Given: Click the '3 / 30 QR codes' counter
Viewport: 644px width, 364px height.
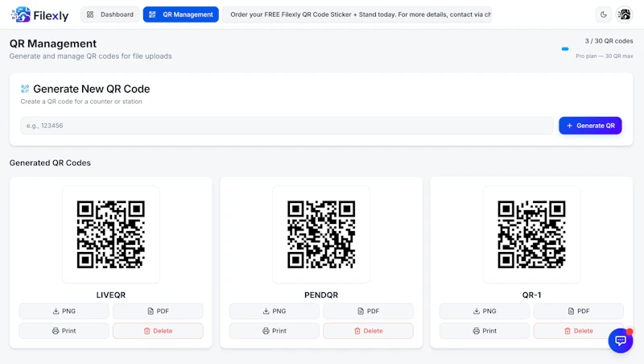Looking at the screenshot, I should 609,41.
